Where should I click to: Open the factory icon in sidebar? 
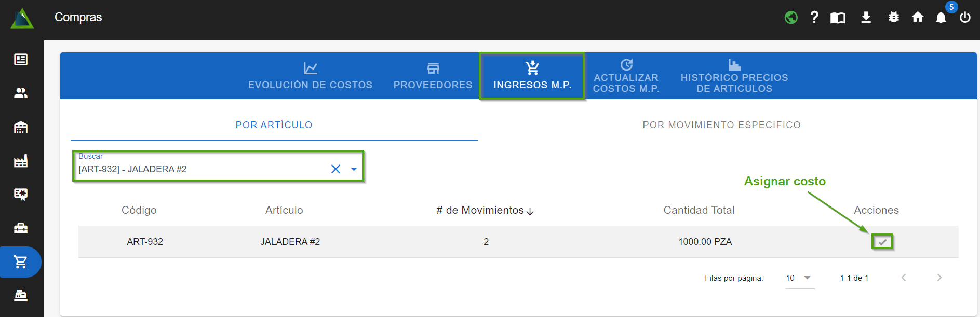click(21, 161)
